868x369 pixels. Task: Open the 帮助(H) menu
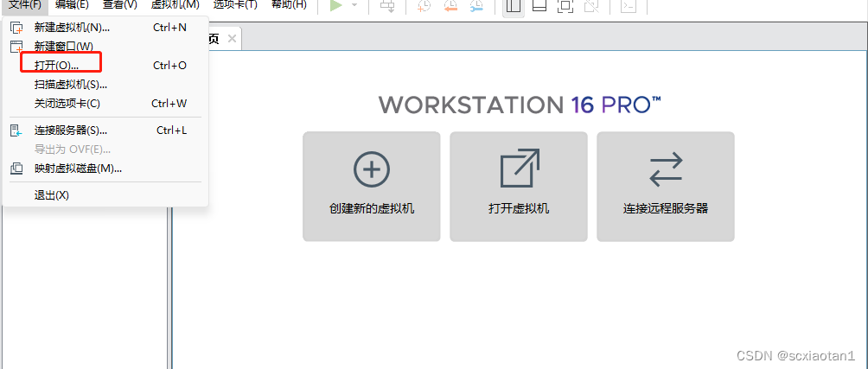click(289, 4)
